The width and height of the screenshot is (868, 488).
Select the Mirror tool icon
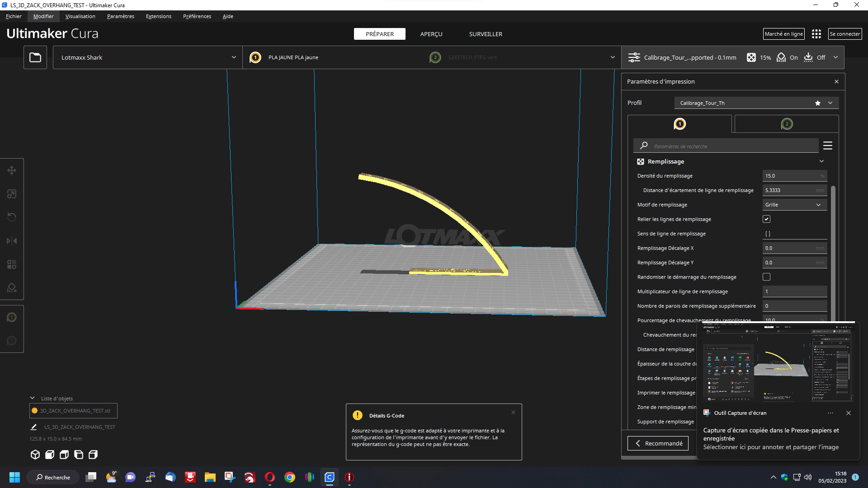[x=12, y=241]
